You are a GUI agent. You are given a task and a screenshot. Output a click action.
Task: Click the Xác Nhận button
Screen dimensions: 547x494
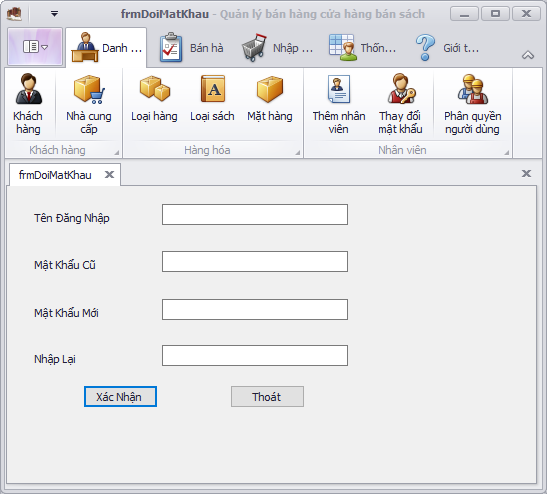tap(120, 397)
